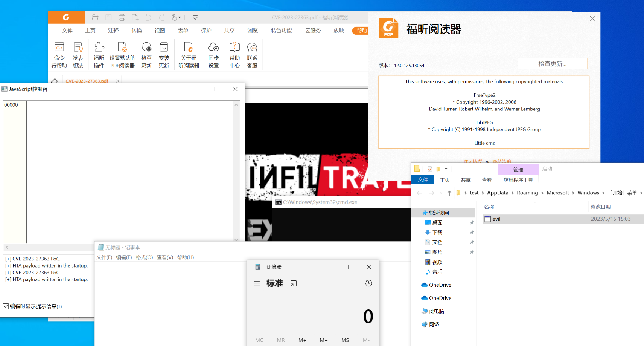
Task: Open Help Center (帮助中心) icon
Action: [x=234, y=55]
